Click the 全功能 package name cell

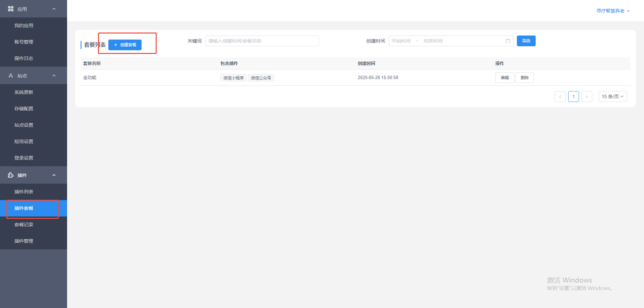(90, 77)
